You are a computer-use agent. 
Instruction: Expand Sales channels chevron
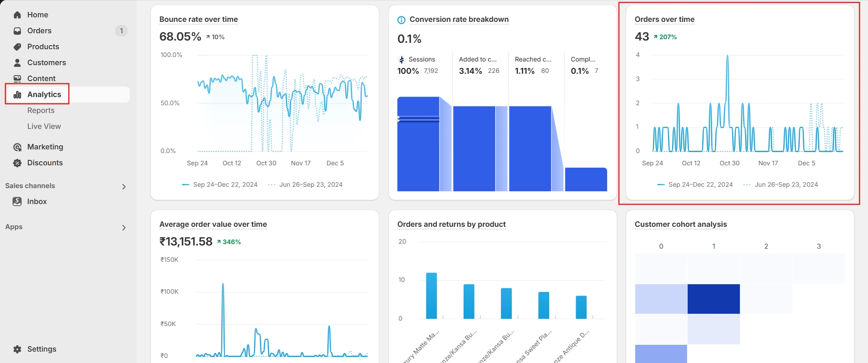pos(124,187)
